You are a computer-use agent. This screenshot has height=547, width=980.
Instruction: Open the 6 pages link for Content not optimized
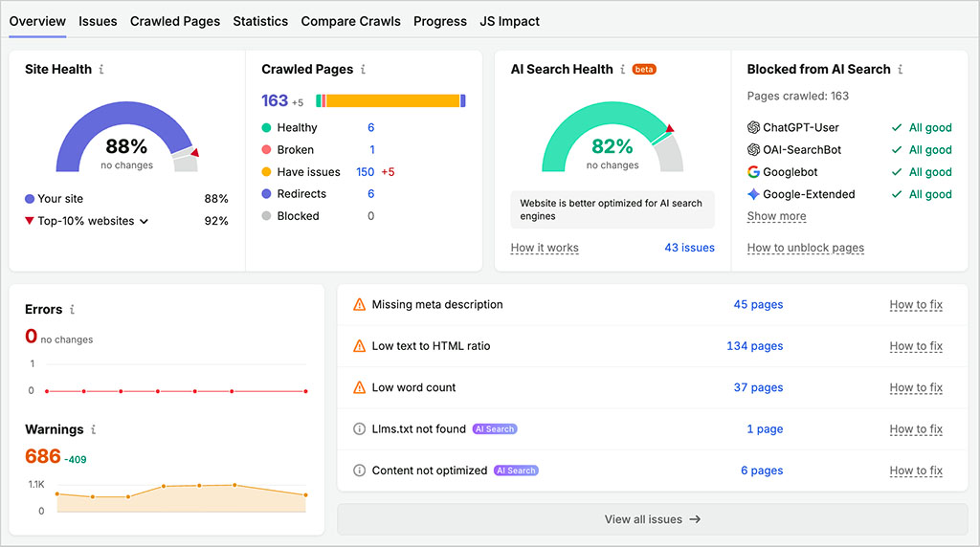tap(762, 470)
